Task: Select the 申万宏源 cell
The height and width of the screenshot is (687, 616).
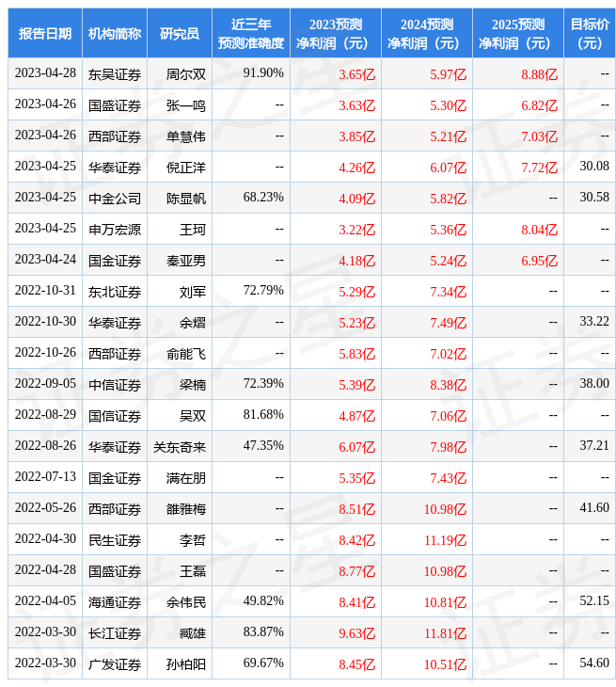Action: pos(115,230)
